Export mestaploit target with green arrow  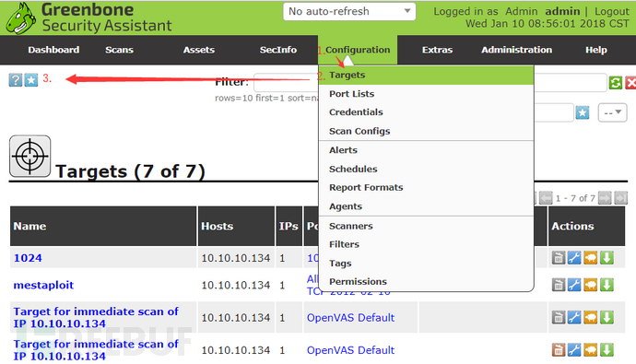point(607,285)
